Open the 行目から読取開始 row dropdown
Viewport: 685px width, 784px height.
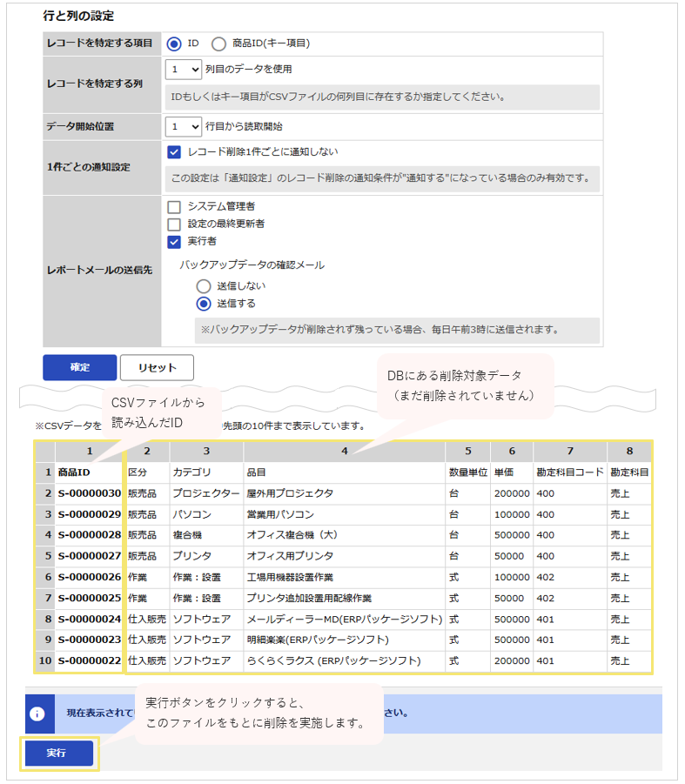tap(184, 127)
